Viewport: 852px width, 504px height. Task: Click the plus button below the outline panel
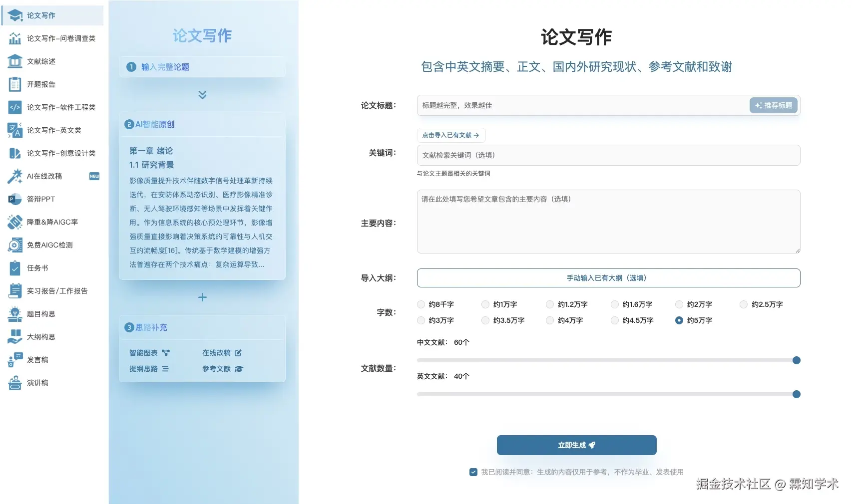[202, 297]
